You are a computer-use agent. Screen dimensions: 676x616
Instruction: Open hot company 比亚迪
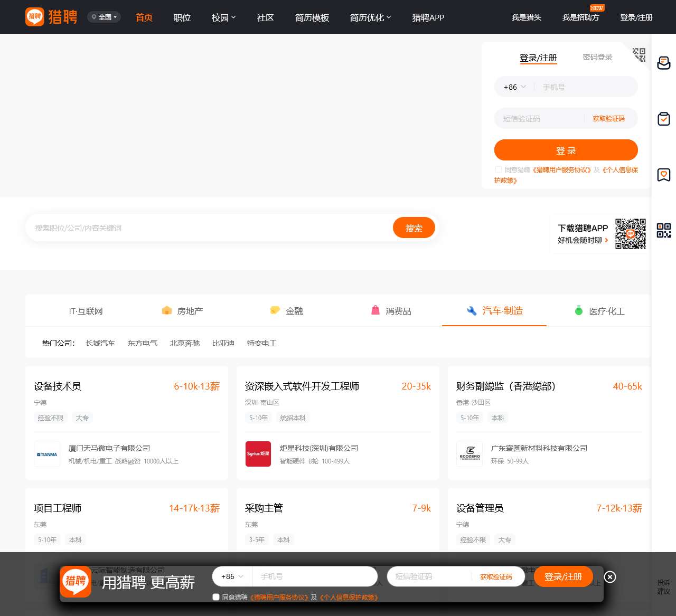(223, 343)
